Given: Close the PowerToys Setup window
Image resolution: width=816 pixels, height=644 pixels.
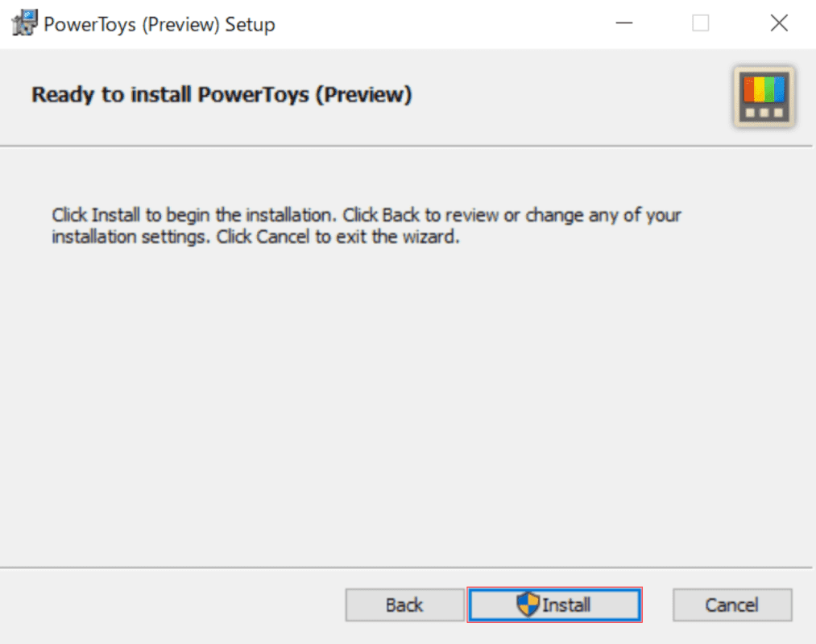Looking at the screenshot, I should pos(779,23).
